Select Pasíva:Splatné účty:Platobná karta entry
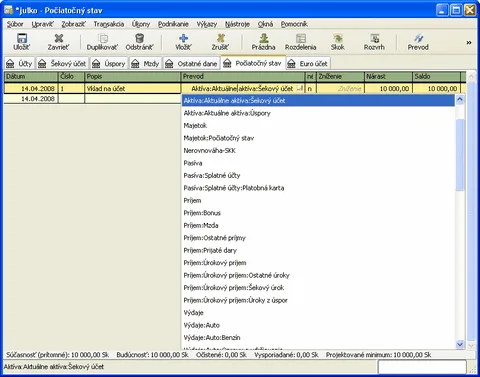Image resolution: width=480 pixels, height=377 pixels. point(318,188)
